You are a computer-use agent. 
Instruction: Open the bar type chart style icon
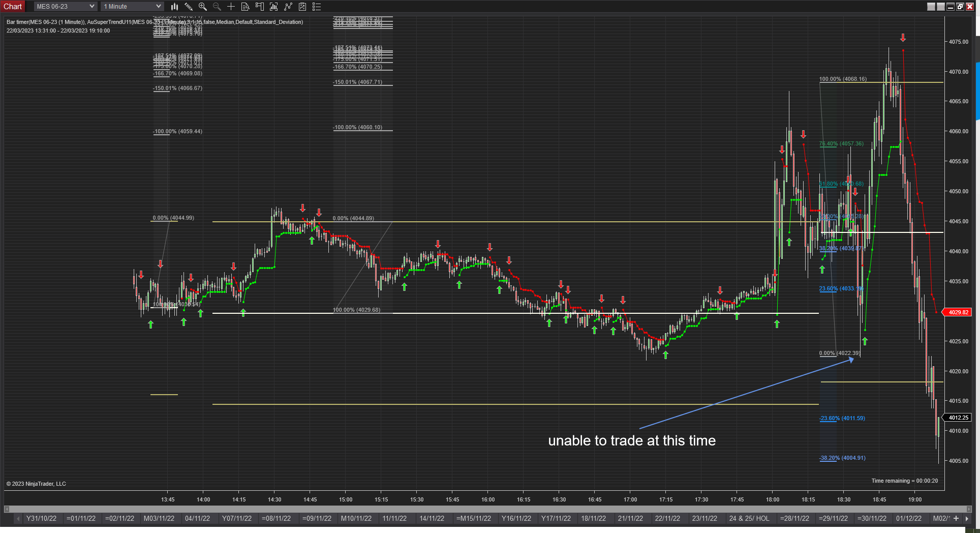coord(174,7)
